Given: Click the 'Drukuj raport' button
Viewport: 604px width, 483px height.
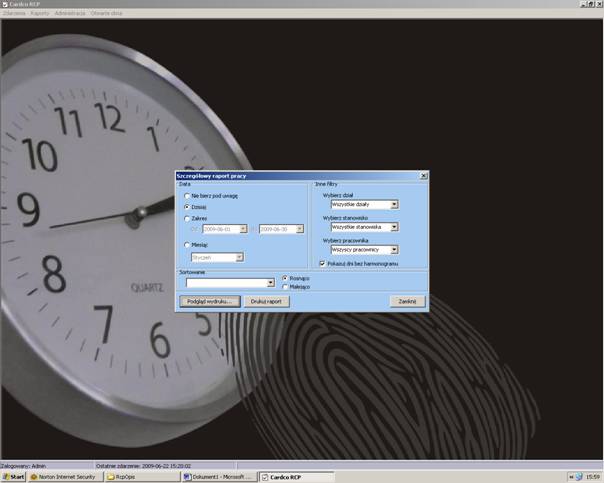Looking at the screenshot, I should (266, 302).
